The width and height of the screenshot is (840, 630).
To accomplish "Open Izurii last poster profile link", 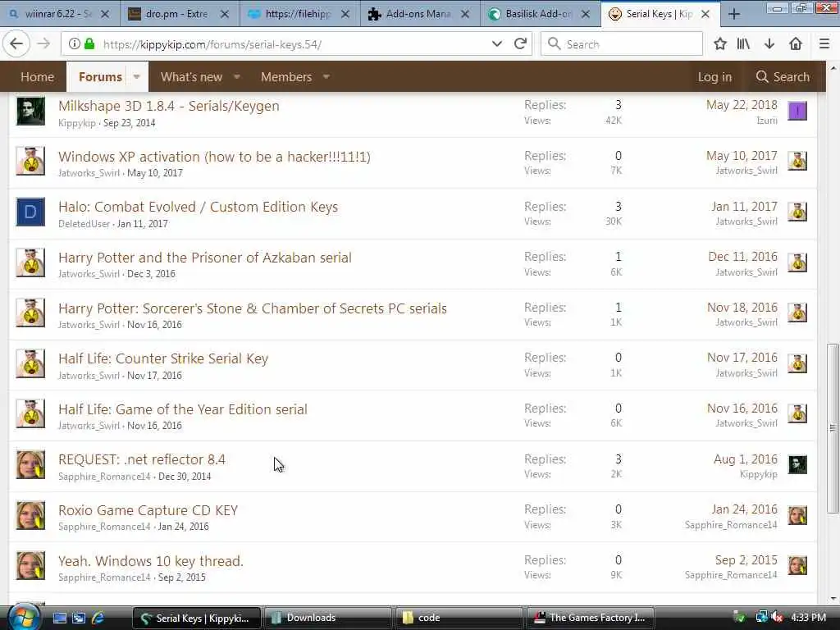I will tap(767, 121).
